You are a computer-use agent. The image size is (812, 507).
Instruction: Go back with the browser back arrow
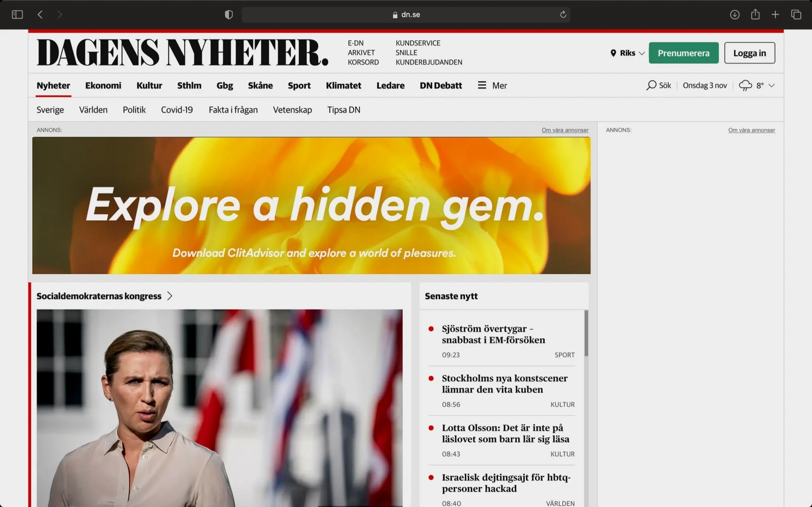pyautogui.click(x=40, y=14)
